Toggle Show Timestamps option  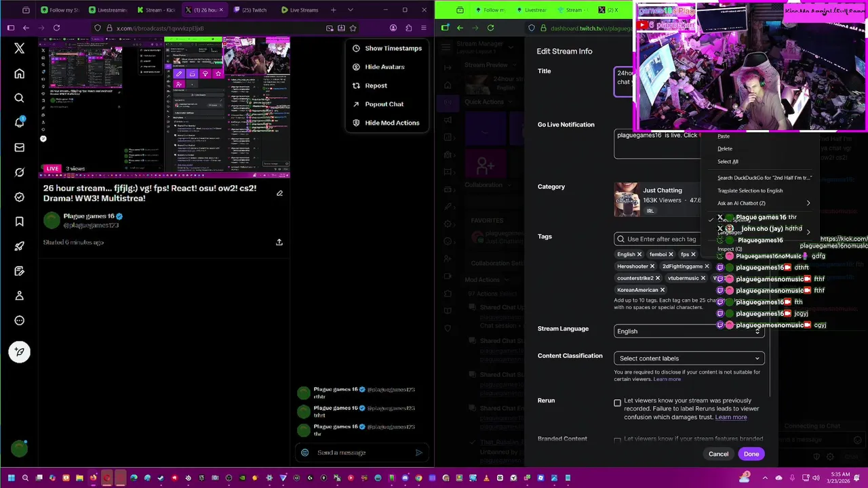pos(387,48)
